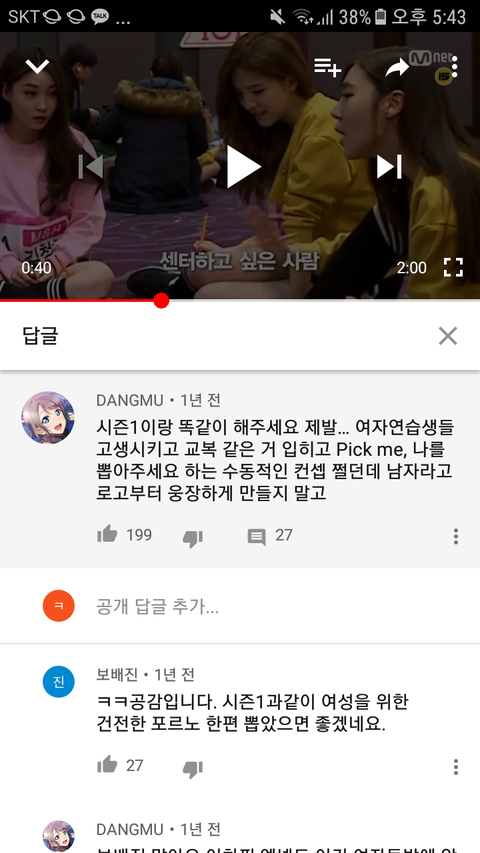
Task: Open options menu for 보배진's reply
Action: (x=456, y=767)
